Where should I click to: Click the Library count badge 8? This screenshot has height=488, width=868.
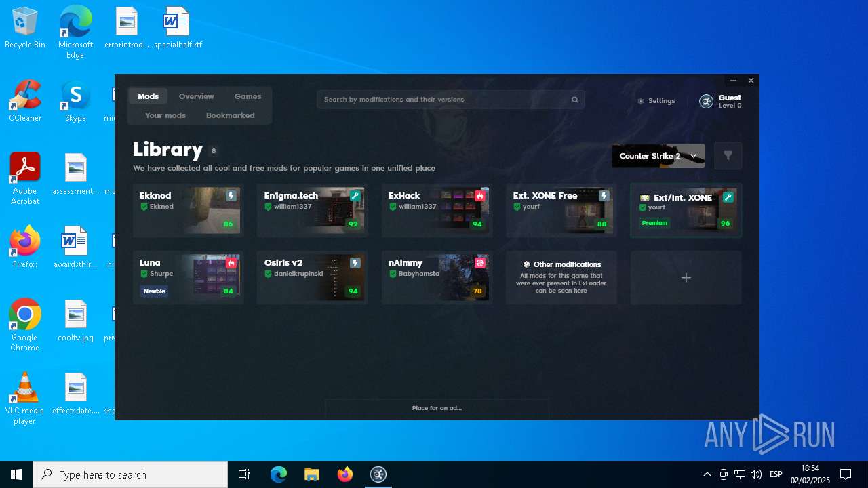(x=214, y=151)
